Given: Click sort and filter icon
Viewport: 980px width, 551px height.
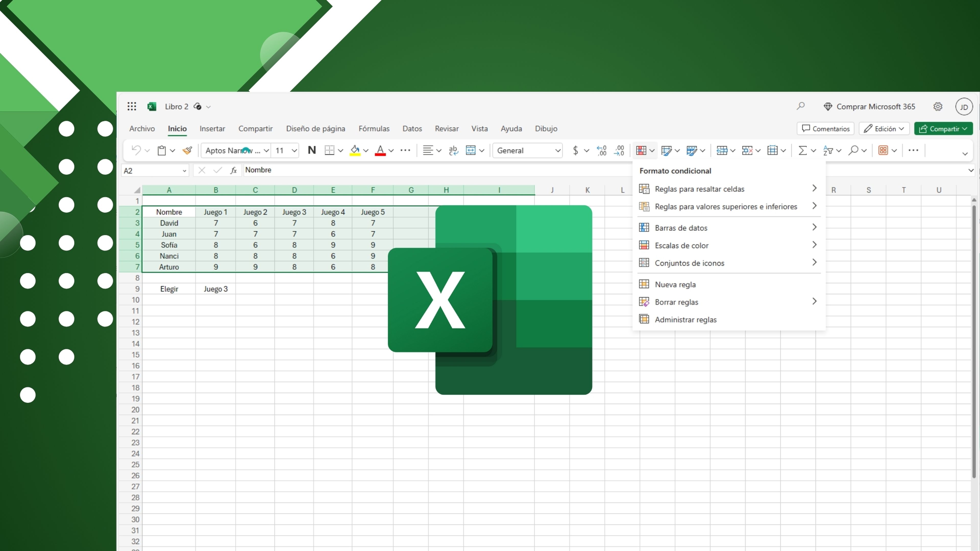Looking at the screenshot, I should pyautogui.click(x=828, y=150).
